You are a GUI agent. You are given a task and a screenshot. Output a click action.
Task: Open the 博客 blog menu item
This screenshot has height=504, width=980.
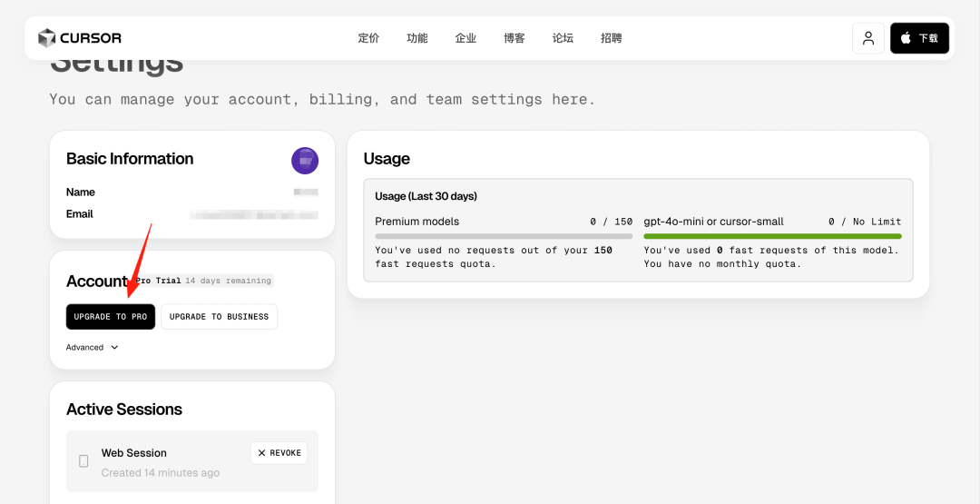click(514, 38)
